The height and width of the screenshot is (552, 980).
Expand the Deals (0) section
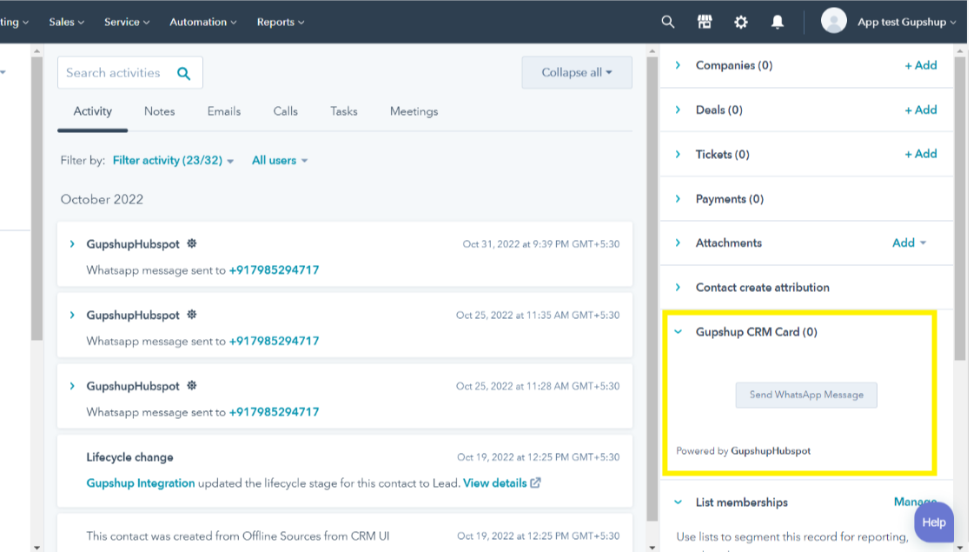pos(677,110)
